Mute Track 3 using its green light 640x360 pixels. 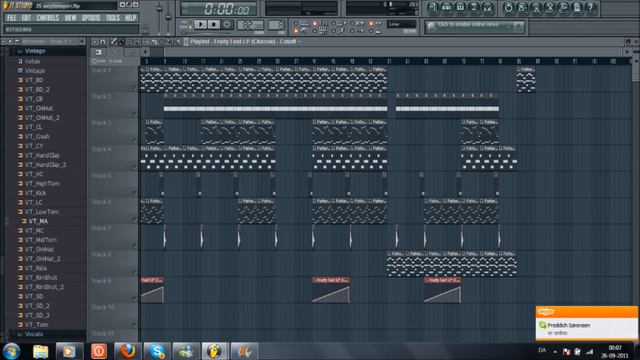[134, 140]
